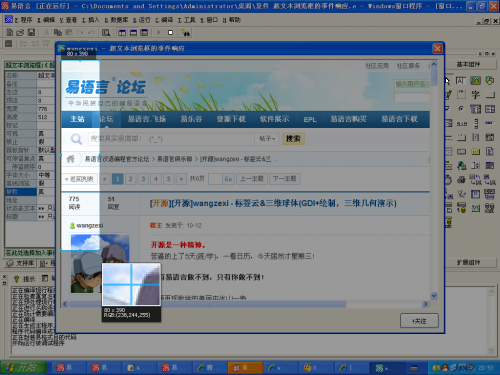The height and width of the screenshot is (375, 500).
Task: Switch to the 提示 output tab
Action: coord(25,279)
